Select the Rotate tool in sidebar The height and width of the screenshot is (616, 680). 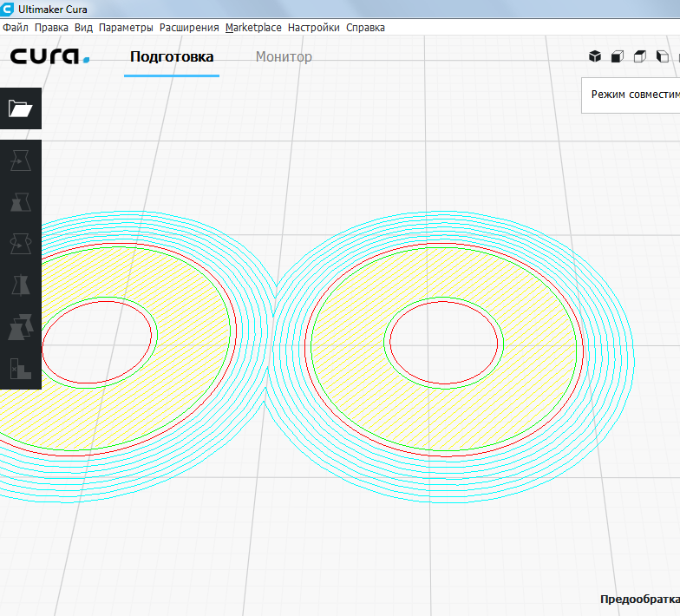pyautogui.click(x=20, y=244)
